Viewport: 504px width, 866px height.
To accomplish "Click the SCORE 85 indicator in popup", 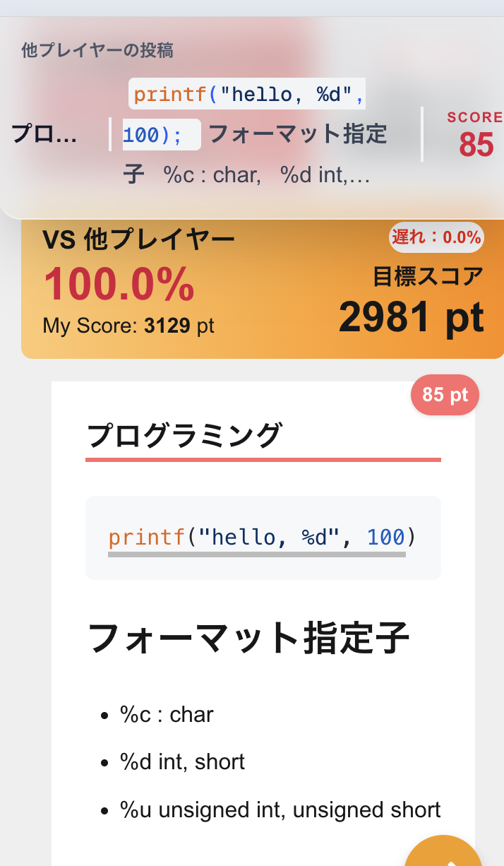I will pos(475,135).
